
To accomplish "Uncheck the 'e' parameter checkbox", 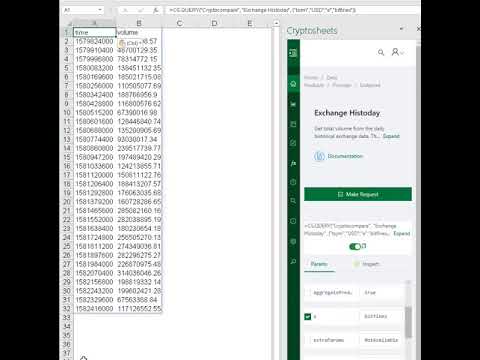I will pos(307,316).
